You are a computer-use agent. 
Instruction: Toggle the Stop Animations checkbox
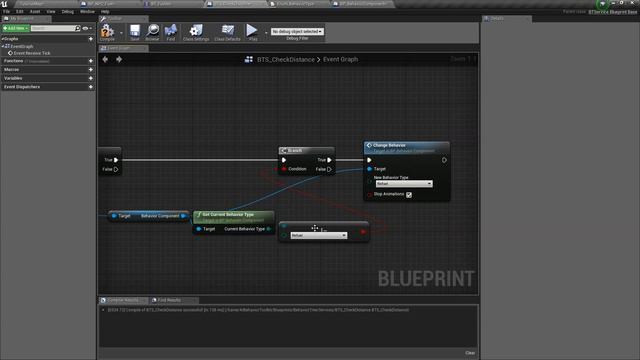click(409, 195)
